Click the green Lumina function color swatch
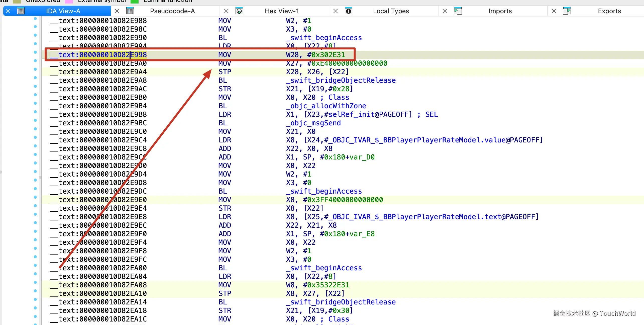 pos(135,2)
